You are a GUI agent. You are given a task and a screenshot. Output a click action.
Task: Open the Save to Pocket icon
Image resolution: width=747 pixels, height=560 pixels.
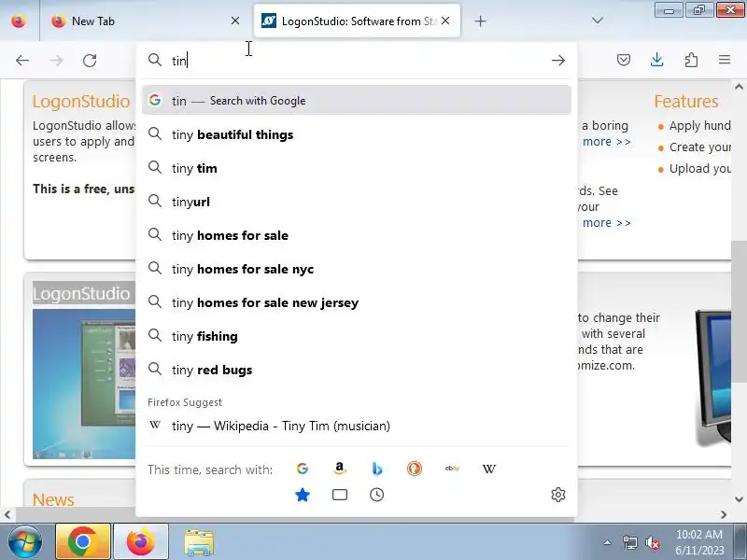(x=624, y=60)
